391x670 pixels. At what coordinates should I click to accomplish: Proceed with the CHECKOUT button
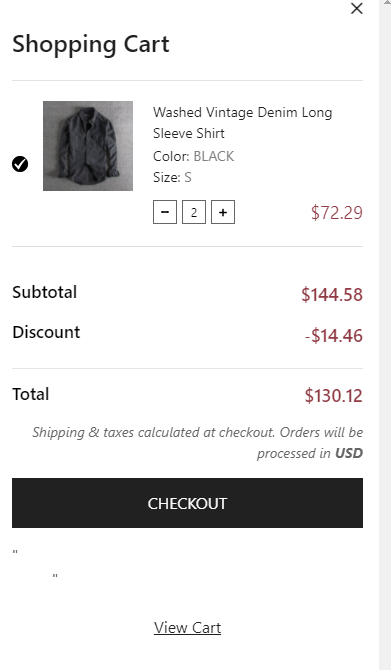tap(187, 503)
